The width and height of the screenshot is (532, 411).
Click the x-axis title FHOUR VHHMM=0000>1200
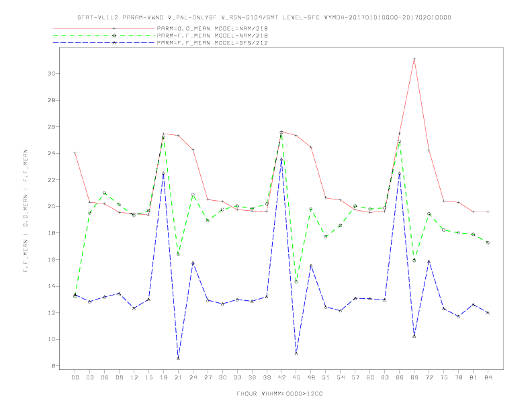coord(279,394)
